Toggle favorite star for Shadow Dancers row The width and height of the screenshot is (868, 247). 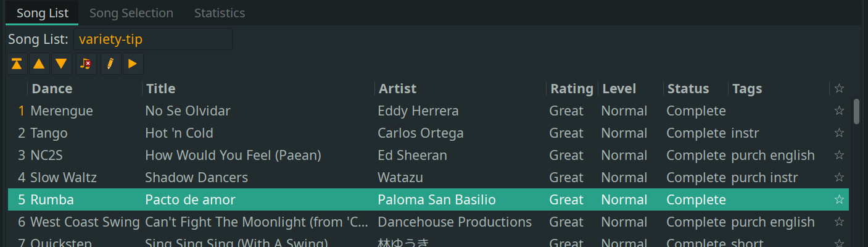[839, 178]
